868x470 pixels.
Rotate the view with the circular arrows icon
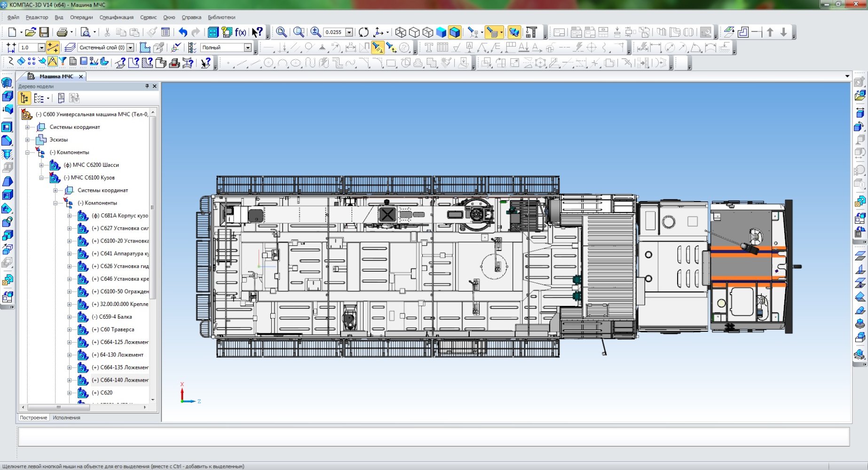[x=363, y=32]
